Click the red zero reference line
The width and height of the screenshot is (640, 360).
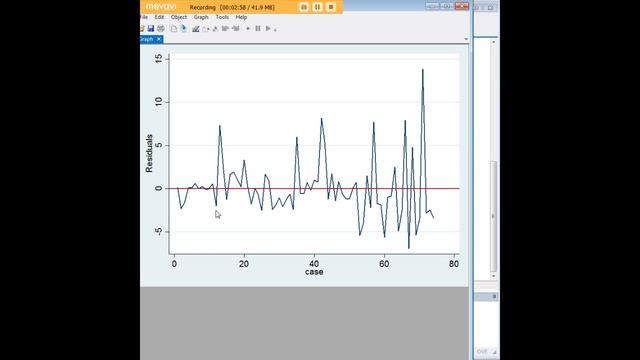tap(314, 189)
